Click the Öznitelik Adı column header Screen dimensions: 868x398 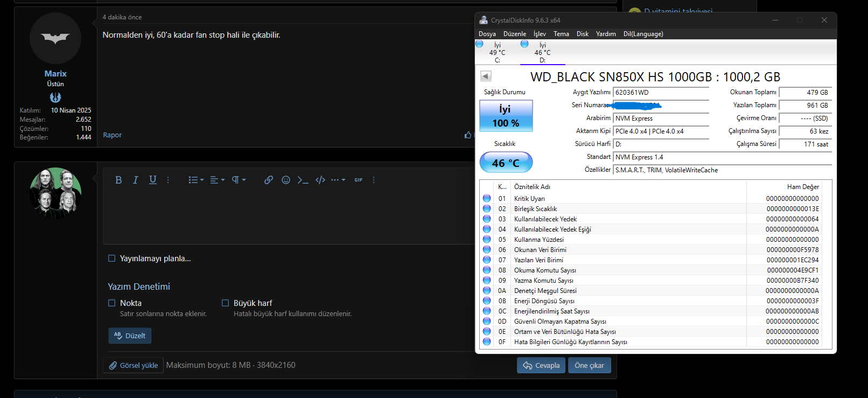point(628,187)
